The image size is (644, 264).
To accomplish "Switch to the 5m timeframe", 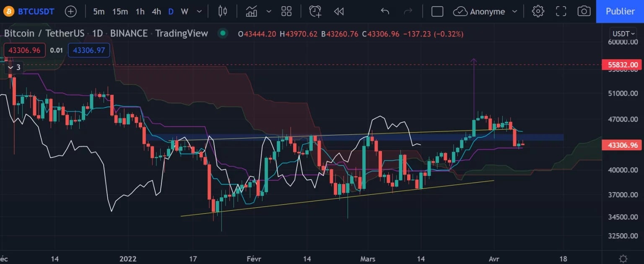I will pos(99,11).
